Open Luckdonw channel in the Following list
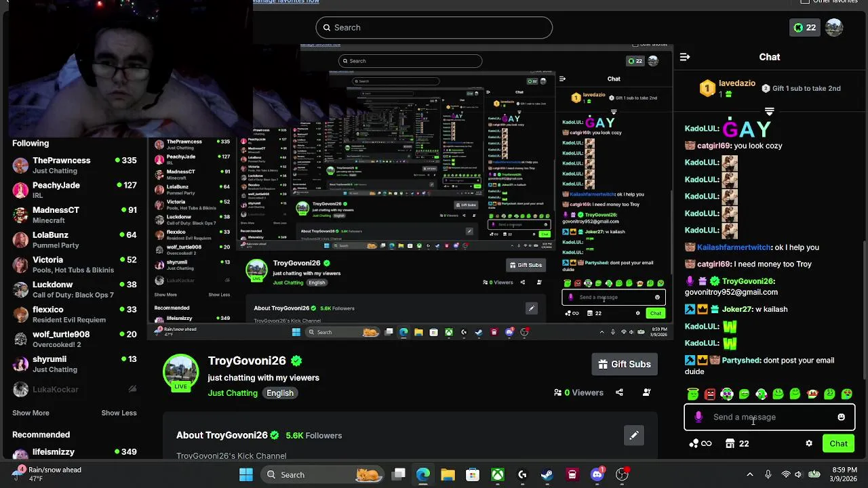The height and width of the screenshot is (488, 868). (75, 289)
